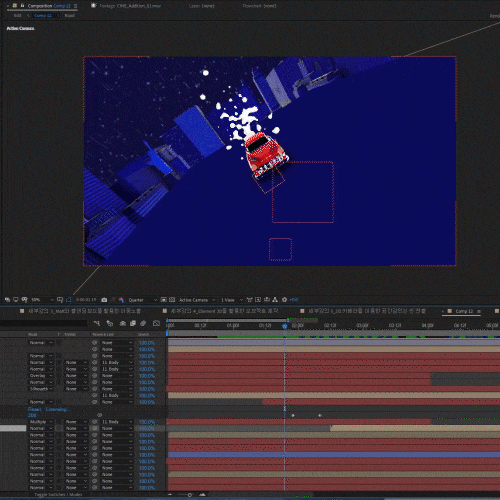Select the second keyframe diamond
The height and width of the screenshot is (500, 500).
coord(320,415)
